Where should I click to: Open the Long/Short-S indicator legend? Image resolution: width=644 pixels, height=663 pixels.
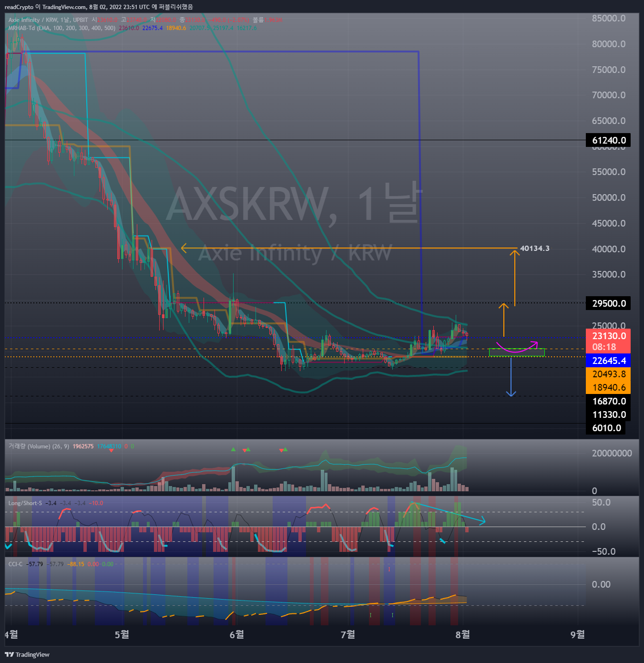tap(25, 503)
